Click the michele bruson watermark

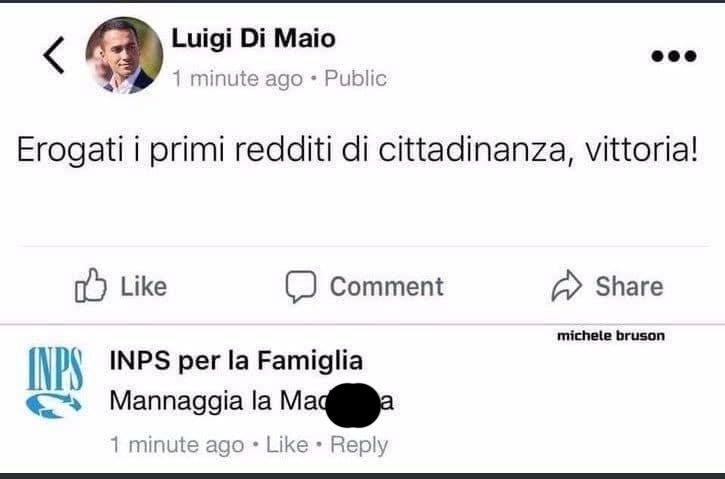(x=610, y=336)
